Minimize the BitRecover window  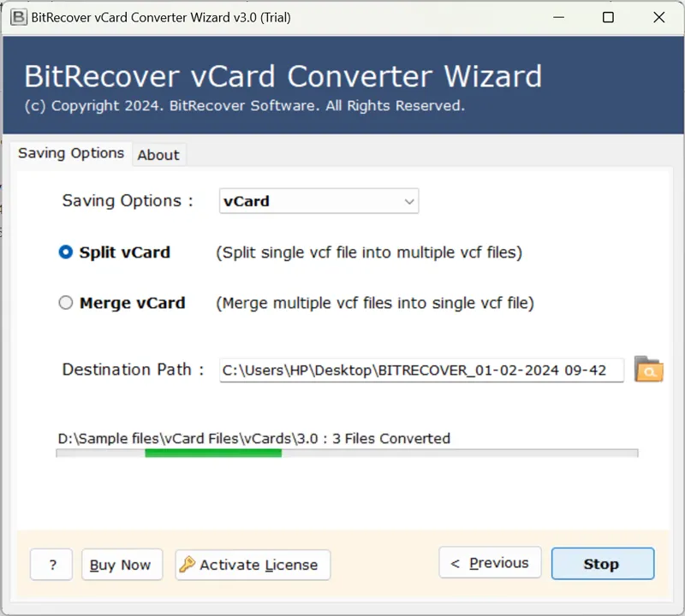(x=559, y=17)
